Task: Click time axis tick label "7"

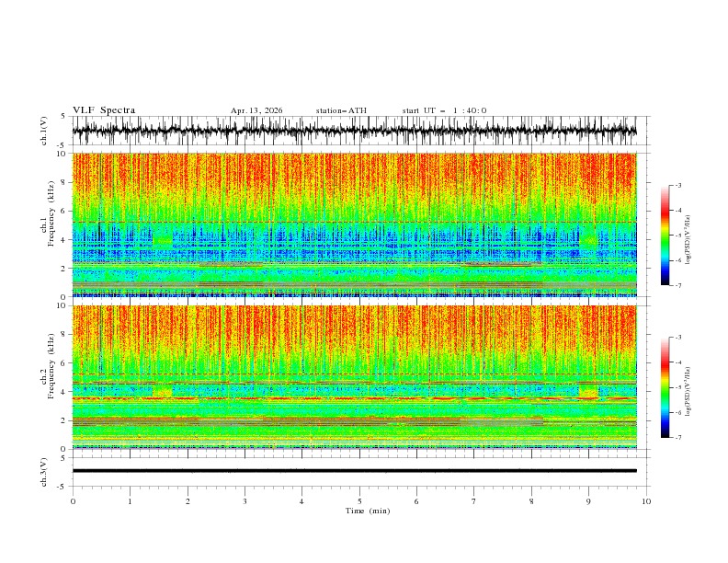Action: [x=474, y=501]
